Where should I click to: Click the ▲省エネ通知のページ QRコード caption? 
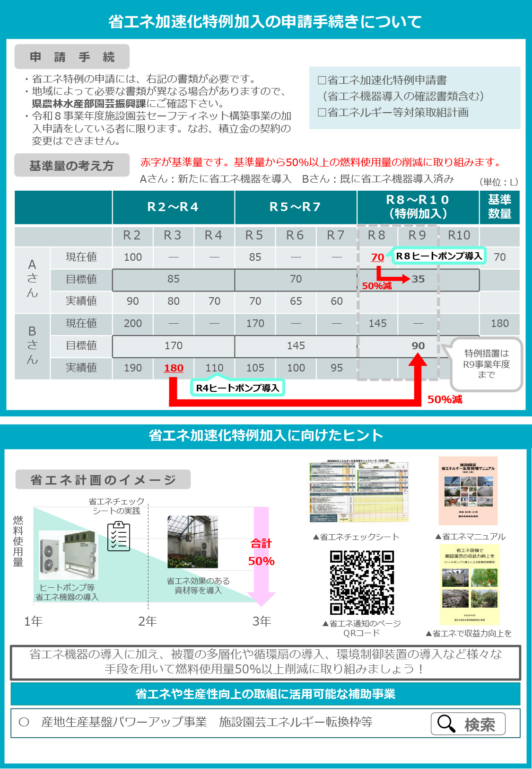click(362, 628)
